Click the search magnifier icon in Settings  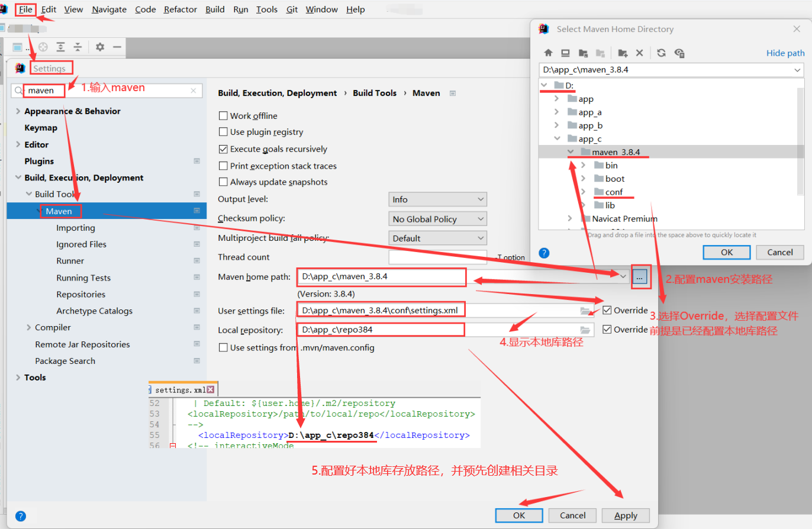20,91
